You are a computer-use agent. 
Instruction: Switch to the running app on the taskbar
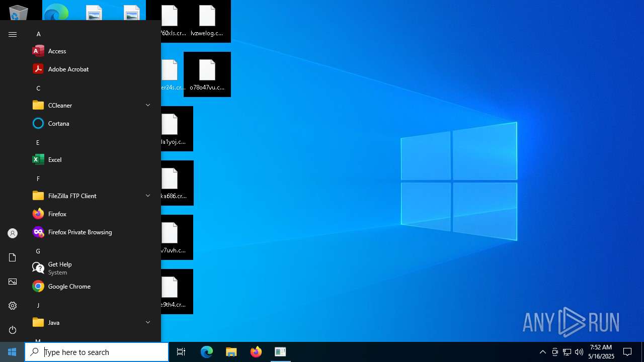pos(280,352)
